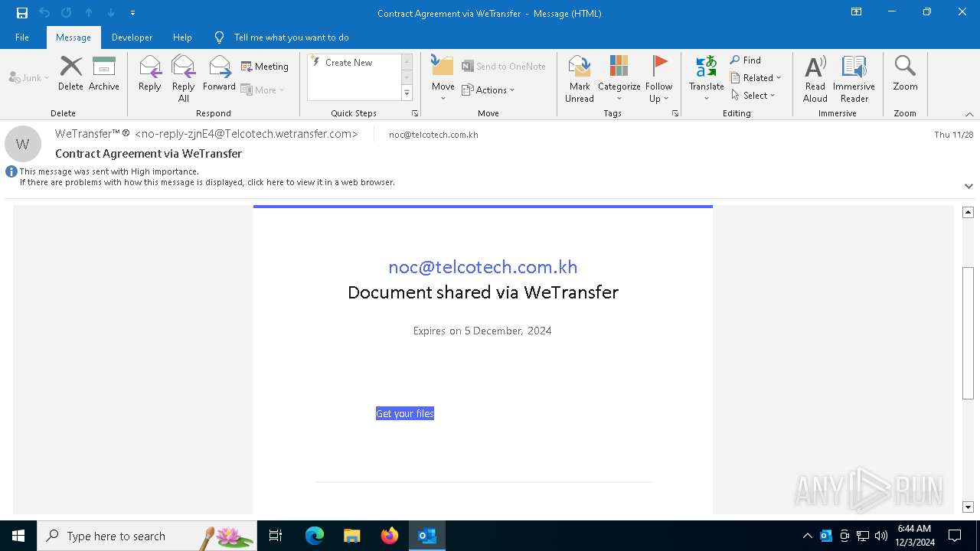Open Task View
The height and width of the screenshot is (551, 980).
(x=276, y=536)
